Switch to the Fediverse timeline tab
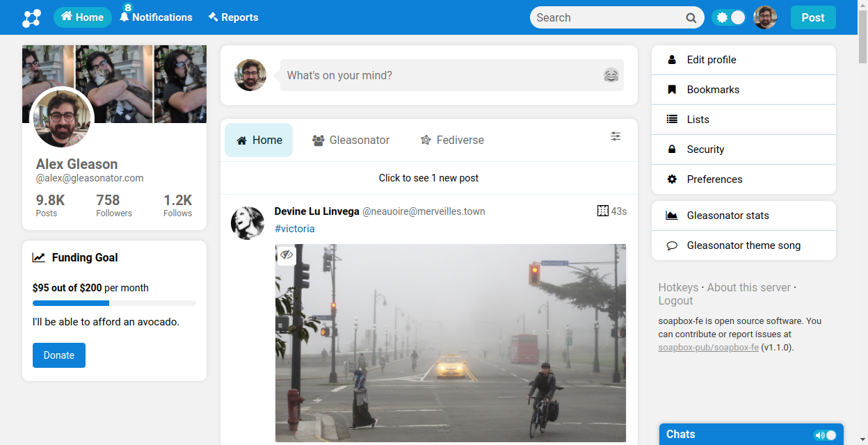868x445 pixels. click(452, 140)
